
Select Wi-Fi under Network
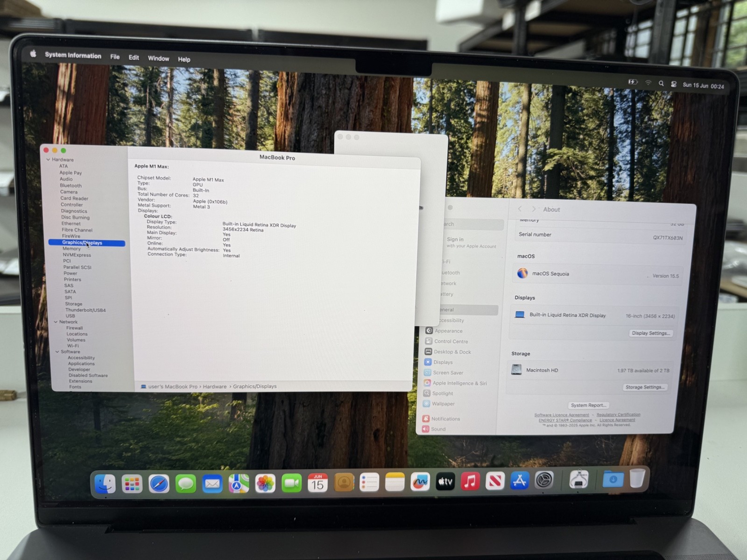[73, 346]
